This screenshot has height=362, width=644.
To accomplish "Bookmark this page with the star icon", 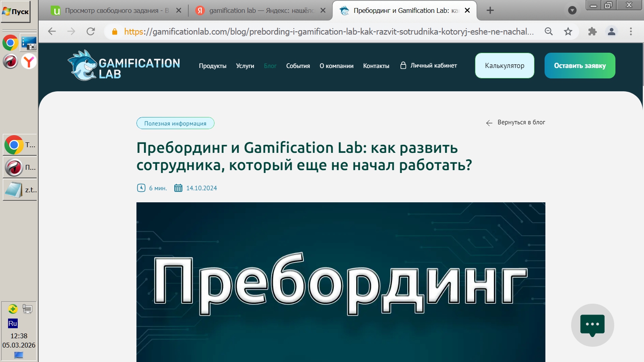I will pyautogui.click(x=568, y=31).
